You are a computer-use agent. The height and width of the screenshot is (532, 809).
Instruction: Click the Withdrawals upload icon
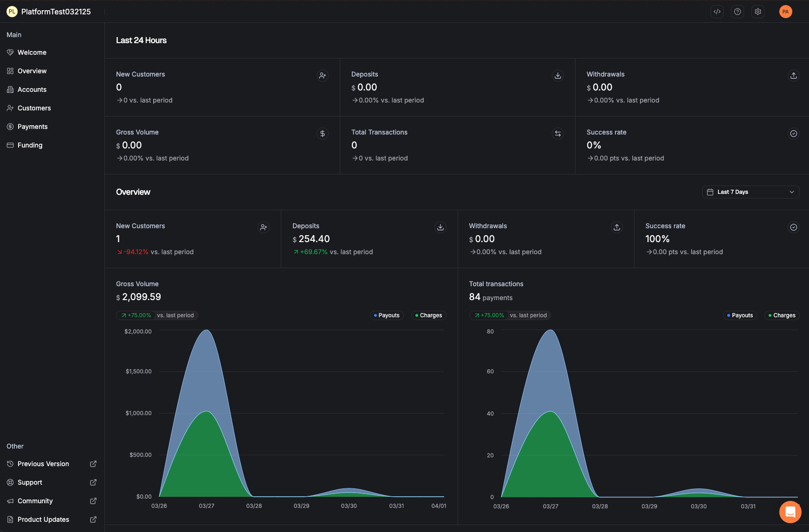click(x=793, y=76)
